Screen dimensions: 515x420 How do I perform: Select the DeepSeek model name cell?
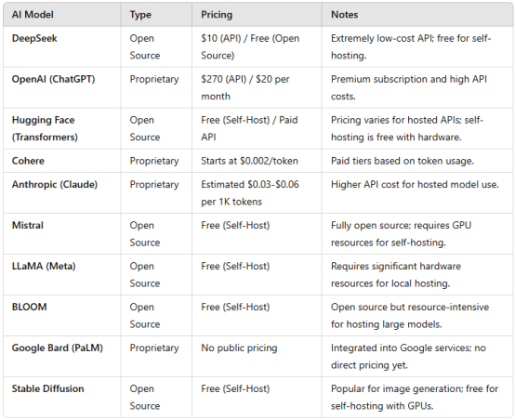(x=34, y=38)
